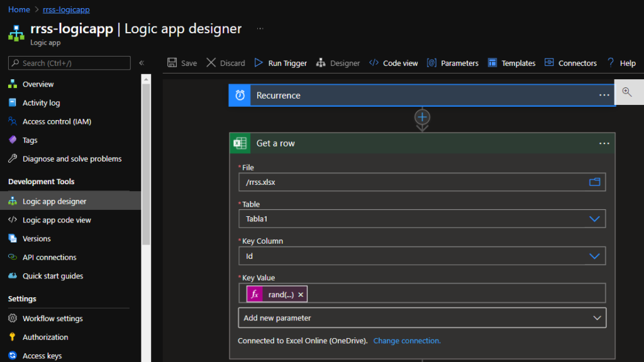
Task: Click the Save toolbar icon
Action: (172, 63)
